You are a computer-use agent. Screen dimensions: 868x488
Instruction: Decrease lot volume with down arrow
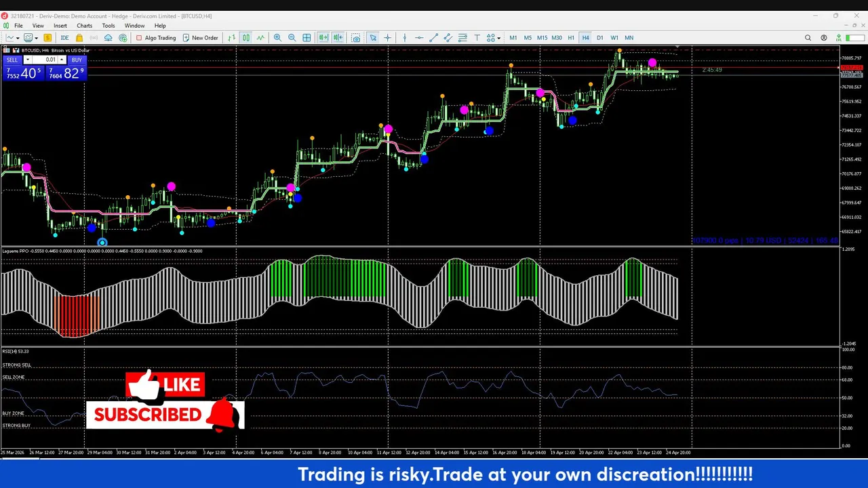coord(27,60)
